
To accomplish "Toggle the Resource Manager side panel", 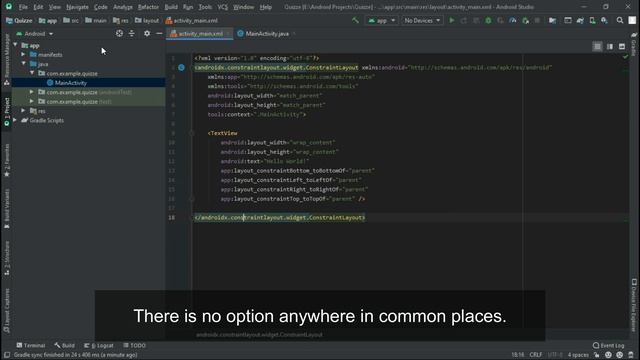I will (x=7, y=60).
